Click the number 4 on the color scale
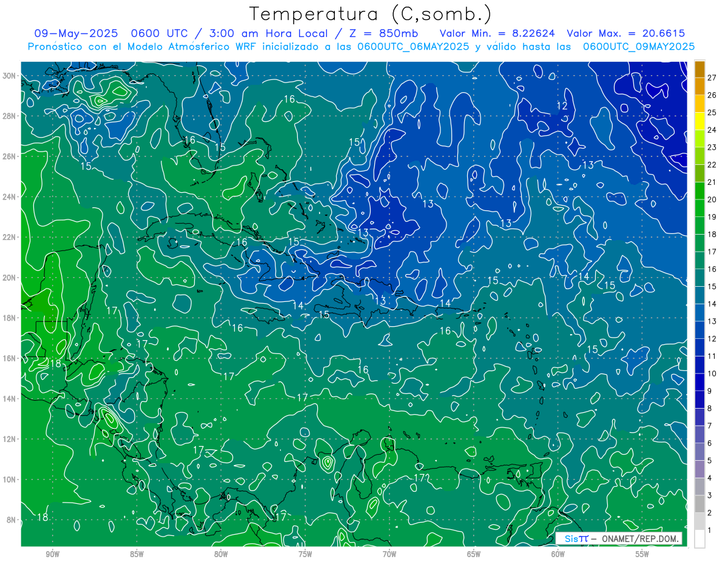 710,478
